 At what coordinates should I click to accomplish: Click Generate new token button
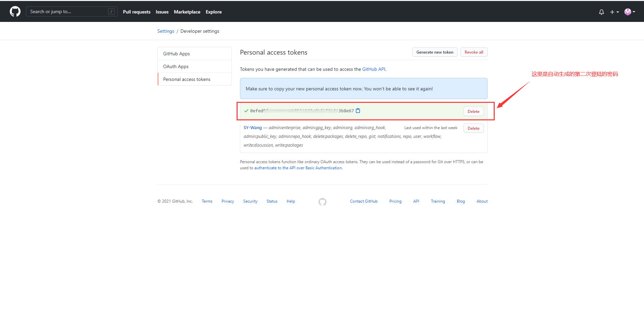435,52
